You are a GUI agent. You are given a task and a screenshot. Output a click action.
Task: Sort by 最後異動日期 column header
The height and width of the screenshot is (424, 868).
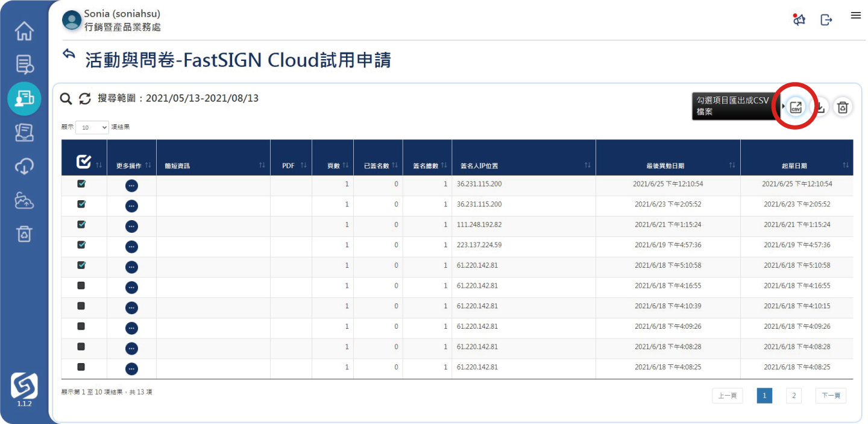(x=668, y=166)
